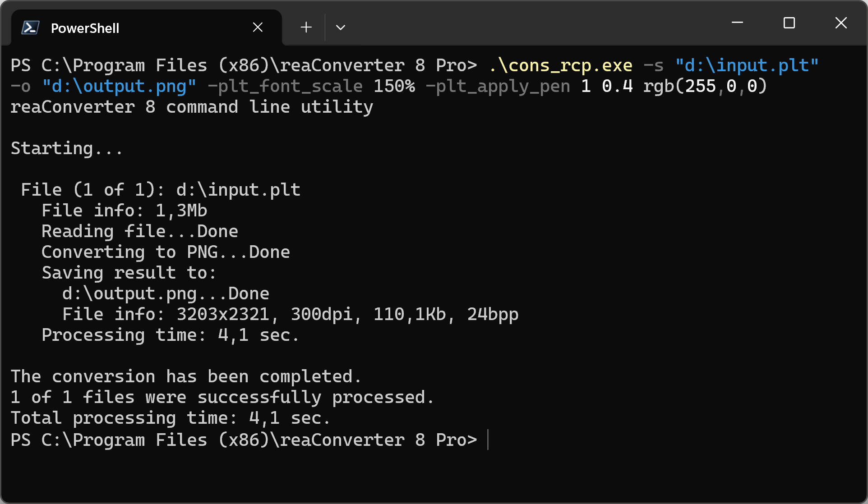Maximize the terminal window
Image resolution: width=868 pixels, height=504 pixels.
[x=789, y=23]
